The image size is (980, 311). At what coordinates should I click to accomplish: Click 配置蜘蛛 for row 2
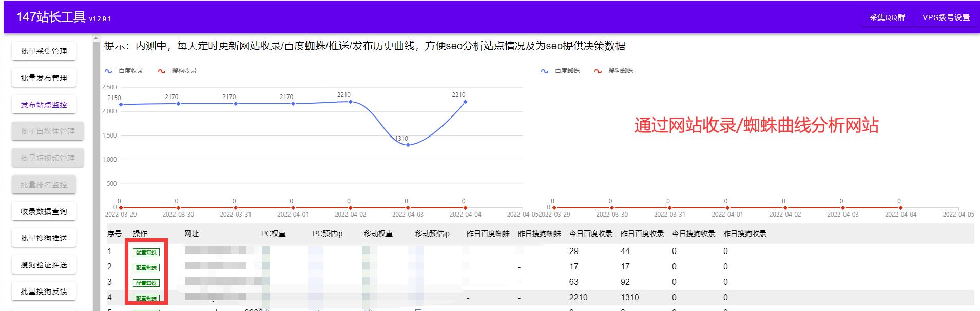[x=146, y=267]
